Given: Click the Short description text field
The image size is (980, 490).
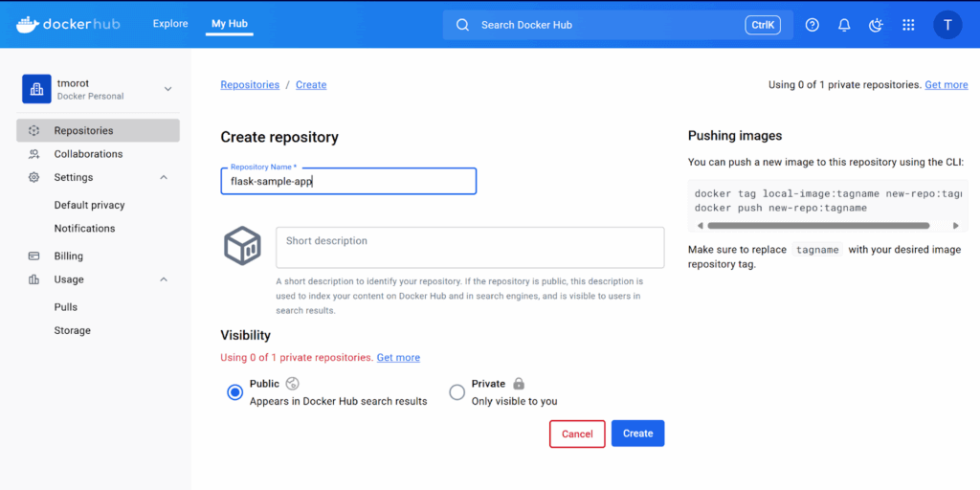Looking at the screenshot, I should pos(470,248).
